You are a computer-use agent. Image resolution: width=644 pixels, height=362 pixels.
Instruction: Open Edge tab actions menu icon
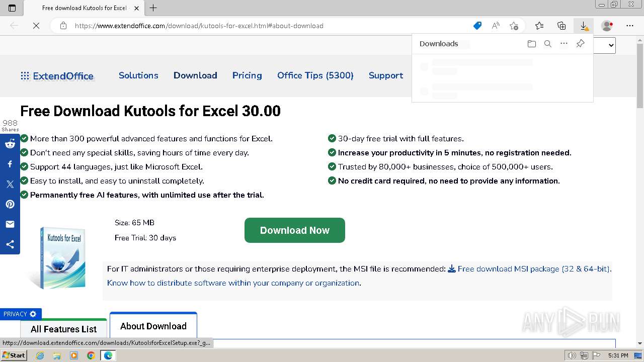12,8
